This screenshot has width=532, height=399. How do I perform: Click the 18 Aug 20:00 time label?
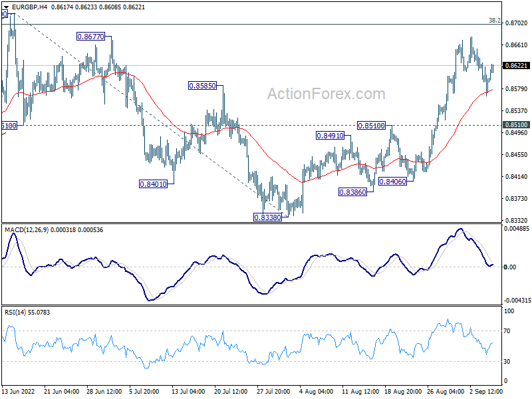tap(403, 391)
